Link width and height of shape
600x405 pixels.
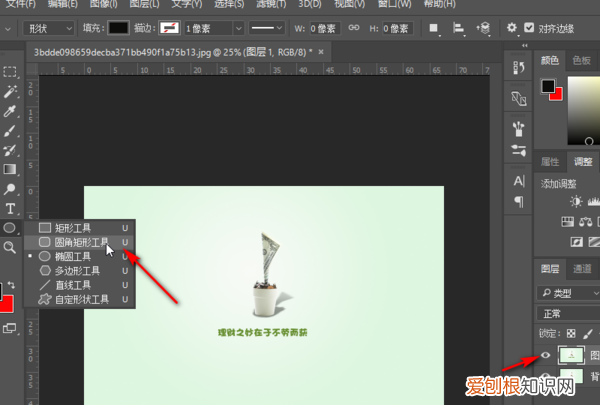pos(354,28)
